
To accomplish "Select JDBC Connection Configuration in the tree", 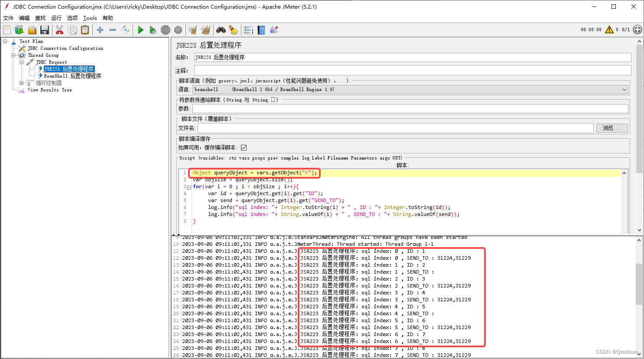I will click(65, 49).
